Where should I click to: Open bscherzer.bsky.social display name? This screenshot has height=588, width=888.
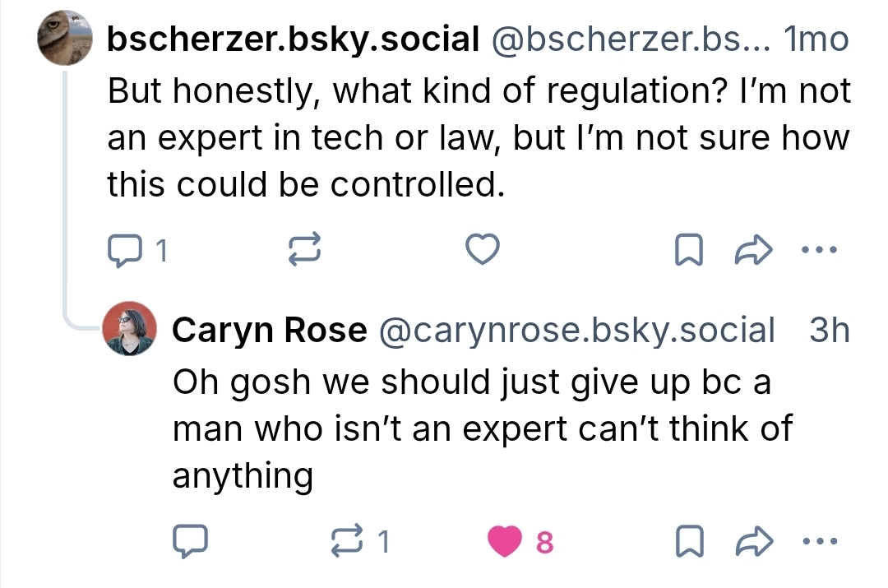click(294, 38)
